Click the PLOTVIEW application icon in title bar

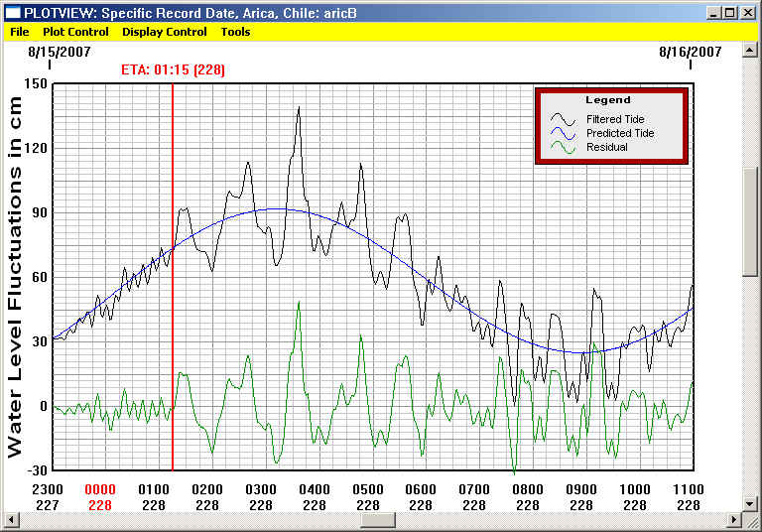(x=12, y=12)
